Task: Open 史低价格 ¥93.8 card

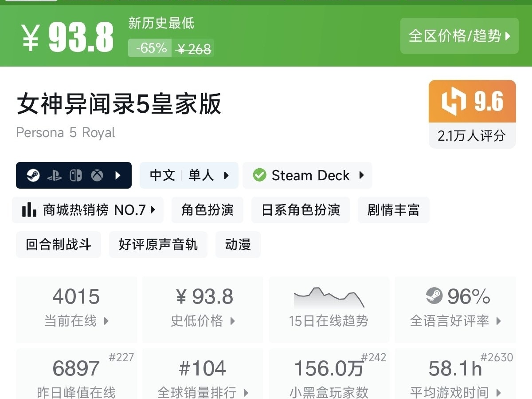Action: [203, 309]
